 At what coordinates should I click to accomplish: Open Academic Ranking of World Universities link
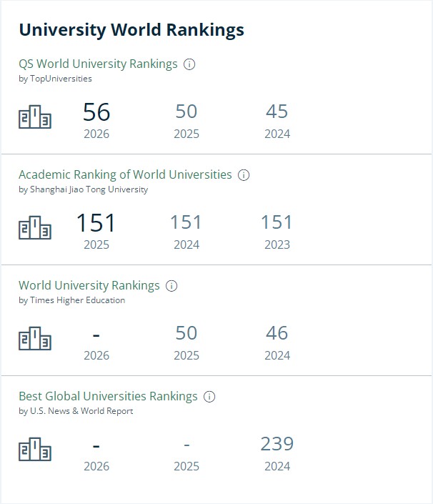click(125, 174)
